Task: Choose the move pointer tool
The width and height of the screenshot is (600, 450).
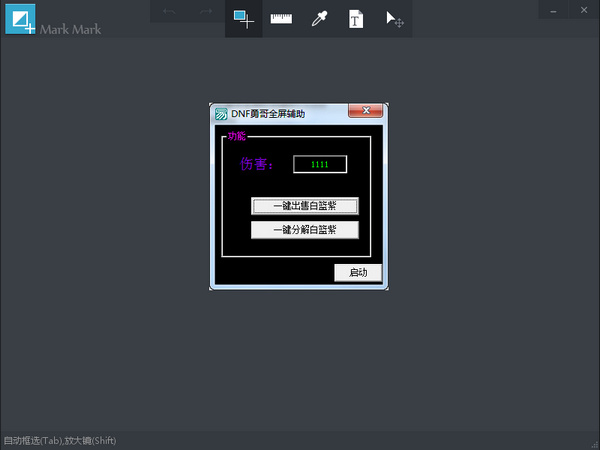Action: (x=394, y=19)
